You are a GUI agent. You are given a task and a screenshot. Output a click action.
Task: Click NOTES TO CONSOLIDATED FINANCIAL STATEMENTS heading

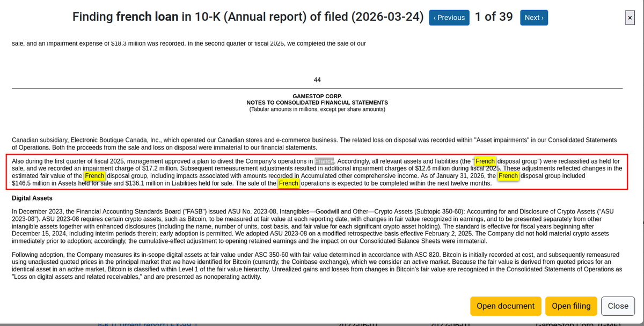click(x=317, y=103)
